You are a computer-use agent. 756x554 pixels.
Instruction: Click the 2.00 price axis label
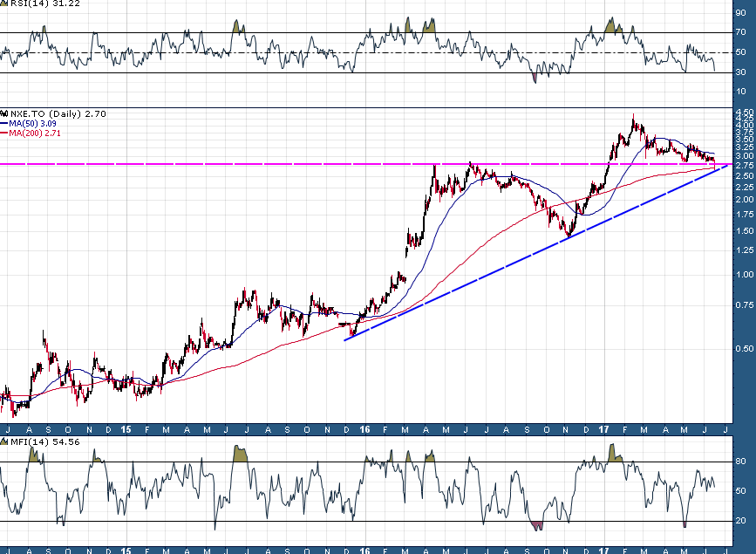(745, 199)
